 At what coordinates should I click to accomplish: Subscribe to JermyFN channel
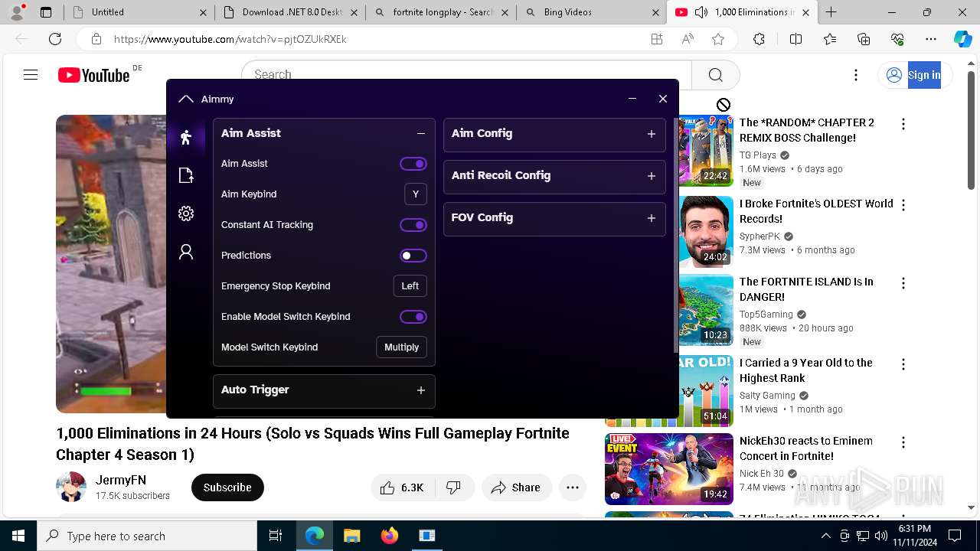pyautogui.click(x=227, y=487)
